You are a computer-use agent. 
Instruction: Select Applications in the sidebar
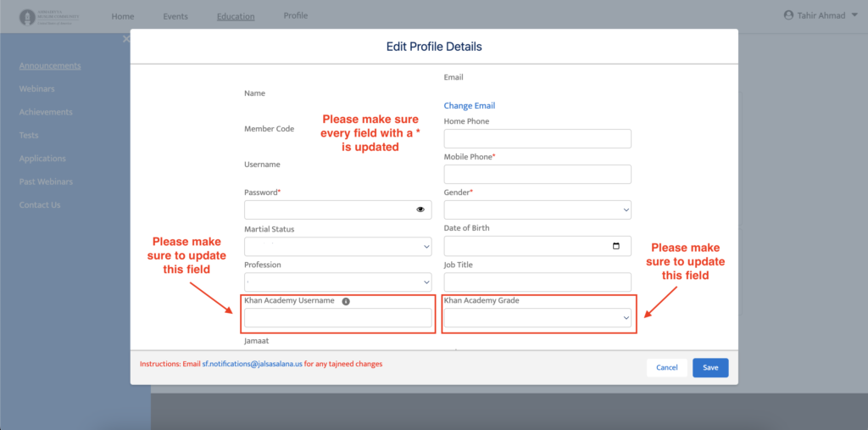click(x=42, y=159)
